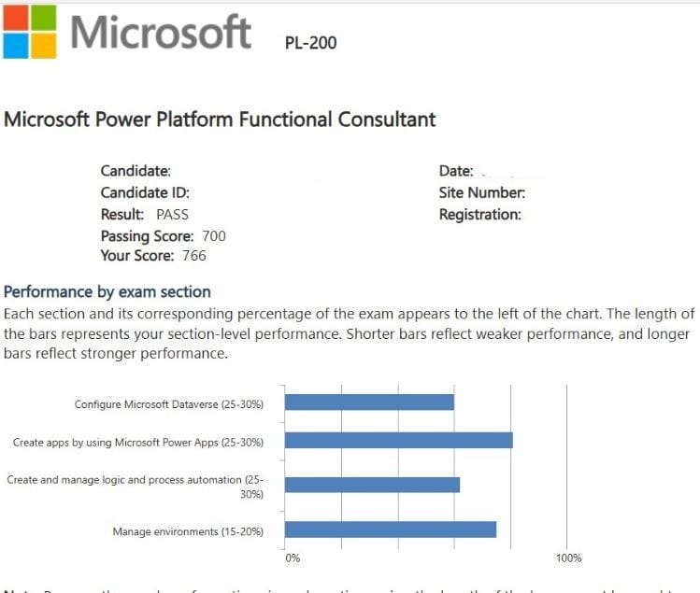Click the Configure Microsoft Dataverse (25-30%) label
This screenshot has height=593, width=700.
pyautogui.click(x=168, y=404)
